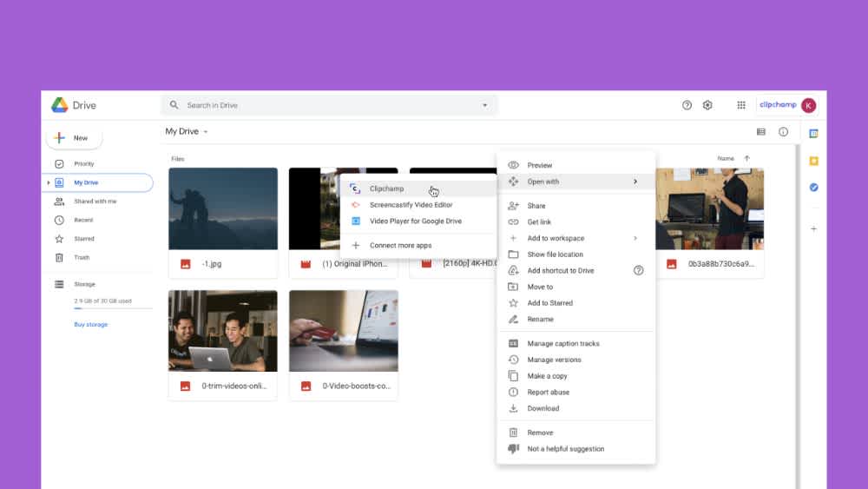Select Show file location
The width and height of the screenshot is (868, 489).
click(x=575, y=254)
